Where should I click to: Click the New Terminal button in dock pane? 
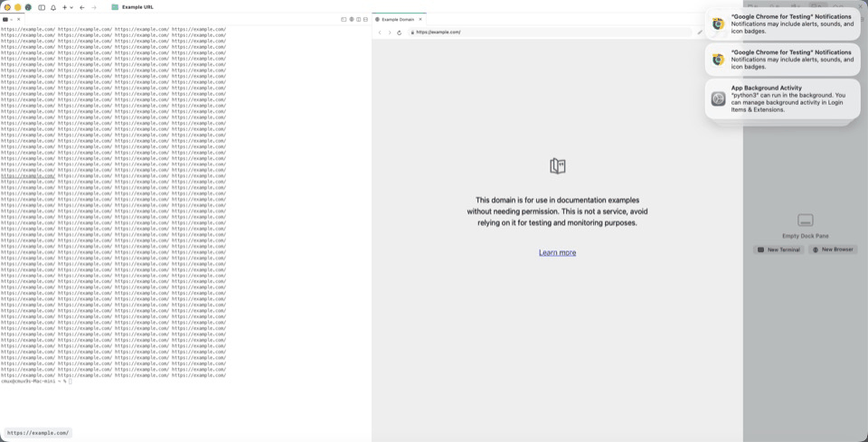(x=778, y=250)
